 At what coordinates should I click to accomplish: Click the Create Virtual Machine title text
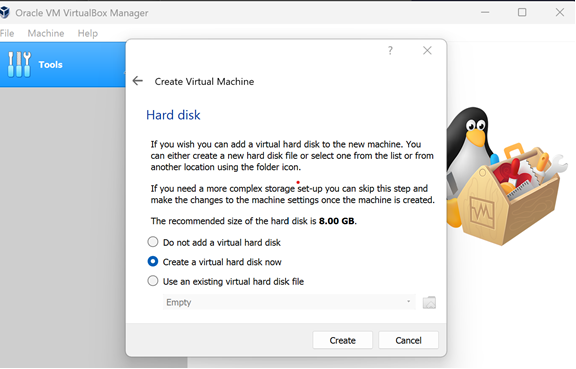pyautogui.click(x=204, y=81)
